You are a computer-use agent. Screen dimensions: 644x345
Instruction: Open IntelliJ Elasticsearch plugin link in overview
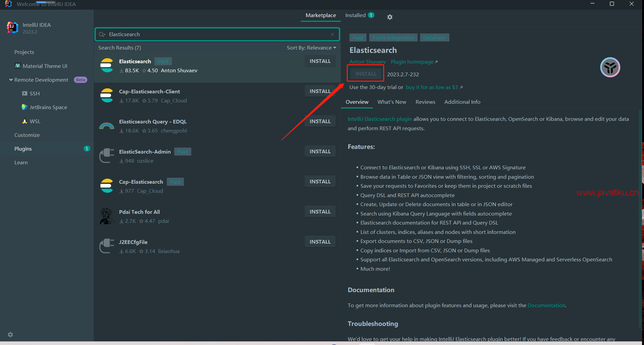click(x=380, y=119)
